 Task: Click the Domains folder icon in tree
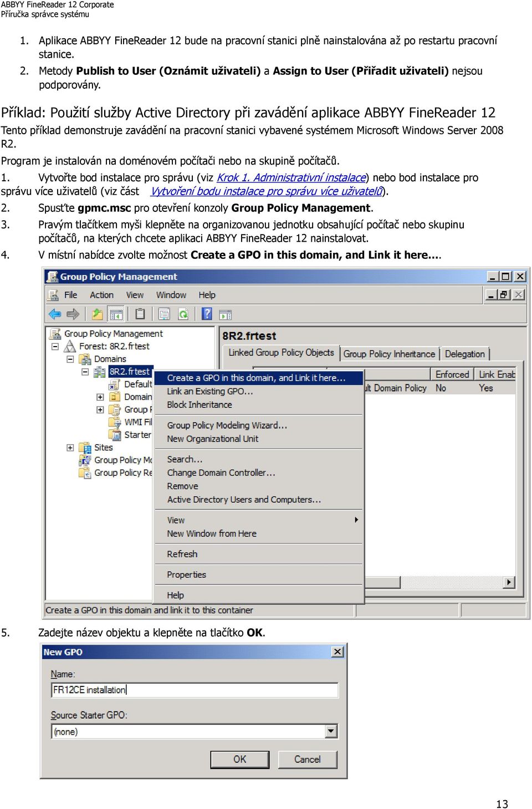tap(85, 359)
